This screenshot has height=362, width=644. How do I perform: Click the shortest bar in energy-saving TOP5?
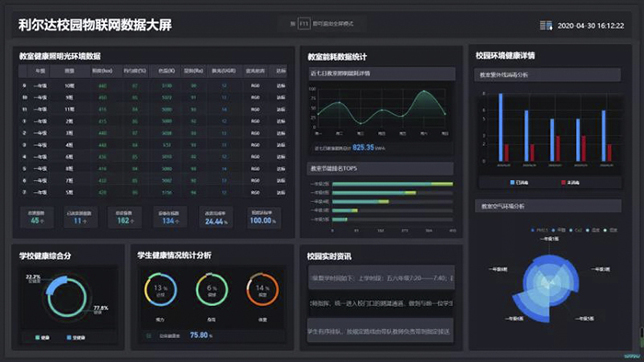[x=339, y=220]
